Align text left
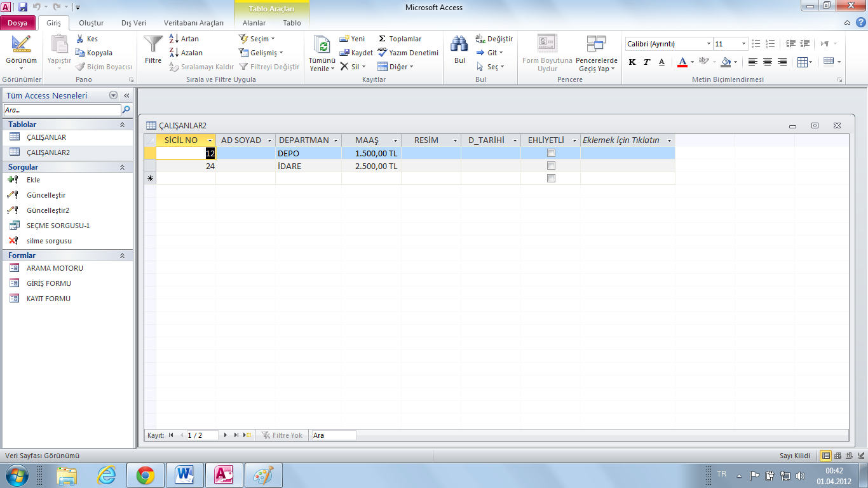 coord(753,62)
